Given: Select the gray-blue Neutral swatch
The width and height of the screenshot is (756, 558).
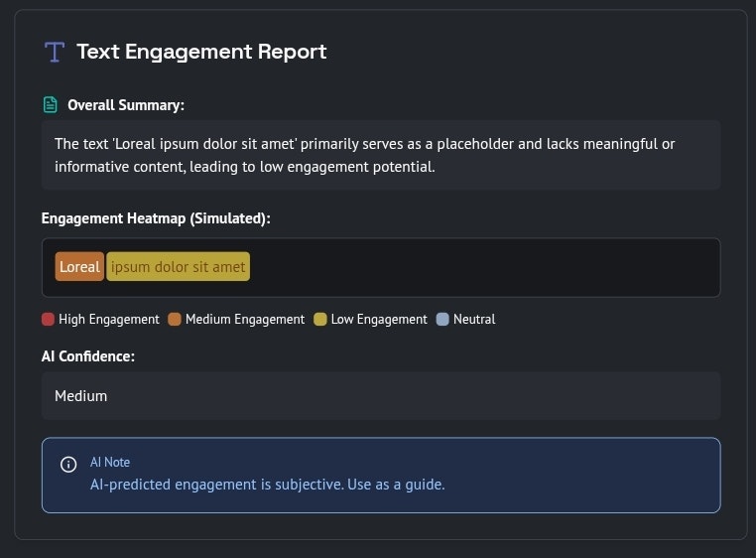Looking at the screenshot, I should pos(442,320).
